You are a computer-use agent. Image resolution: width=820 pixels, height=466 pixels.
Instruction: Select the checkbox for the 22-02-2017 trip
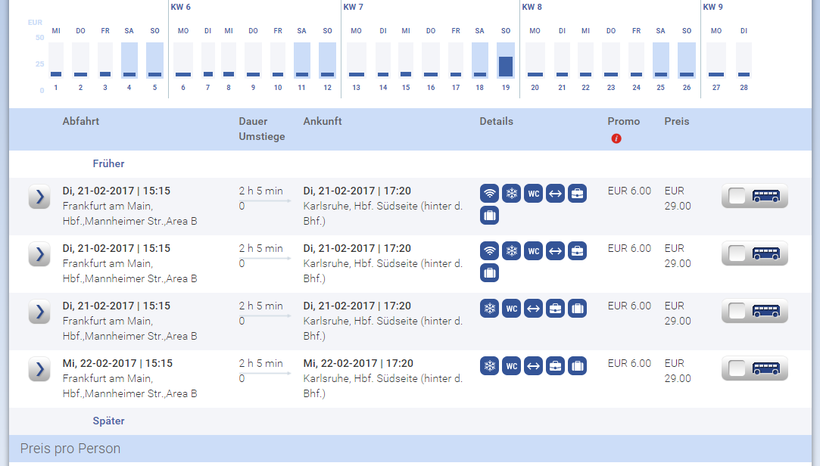click(x=737, y=369)
